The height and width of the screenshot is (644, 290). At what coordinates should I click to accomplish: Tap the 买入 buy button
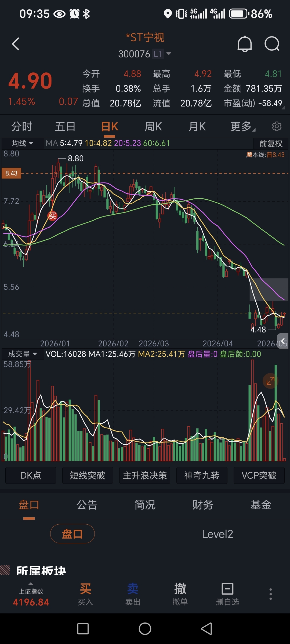(x=85, y=594)
